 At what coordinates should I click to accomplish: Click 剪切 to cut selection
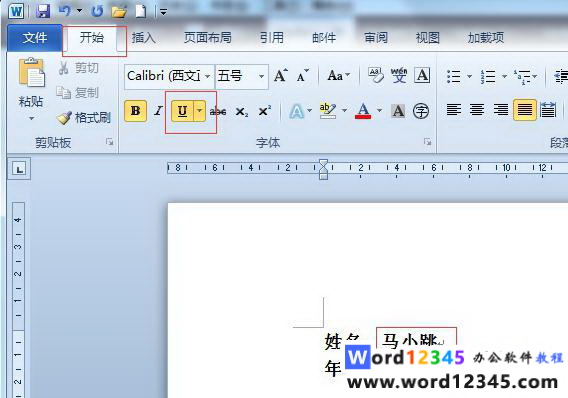tap(78, 68)
